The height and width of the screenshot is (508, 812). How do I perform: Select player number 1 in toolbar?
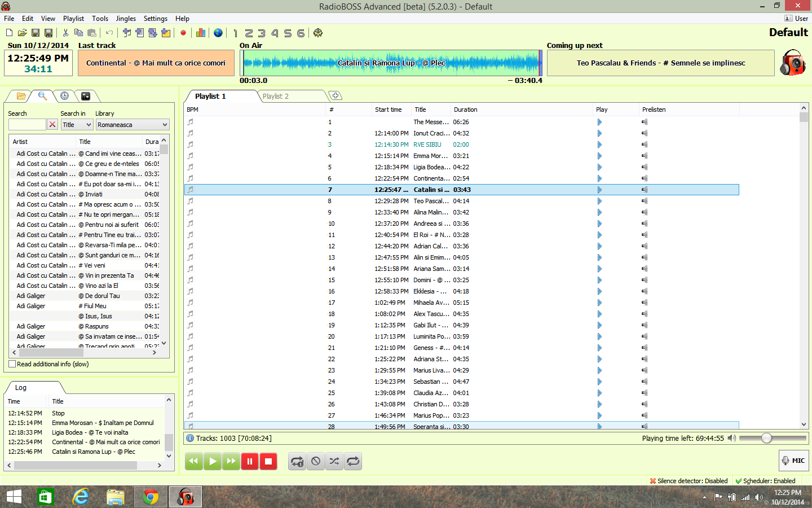(236, 33)
